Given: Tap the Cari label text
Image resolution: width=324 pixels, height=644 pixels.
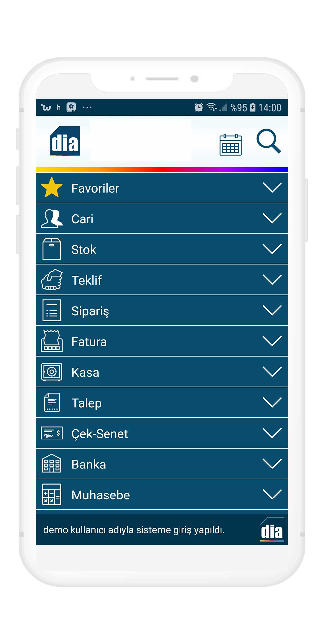Looking at the screenshot, I should [x=82, y=219].
